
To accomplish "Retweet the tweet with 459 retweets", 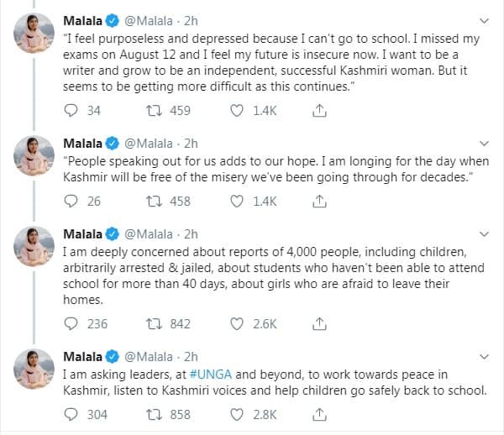I will point(154,110).
